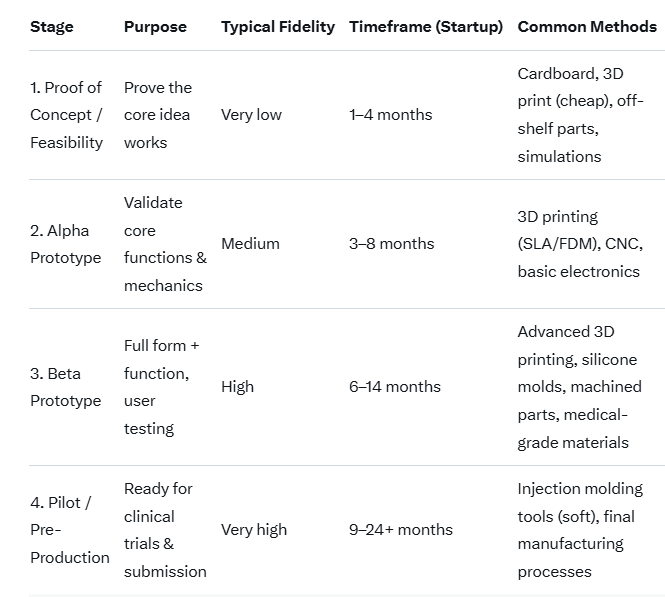This screenshot has width=665, height=597.
Task: Click the cell starting with "Cardboard, 3D print"
Action: 580,115
